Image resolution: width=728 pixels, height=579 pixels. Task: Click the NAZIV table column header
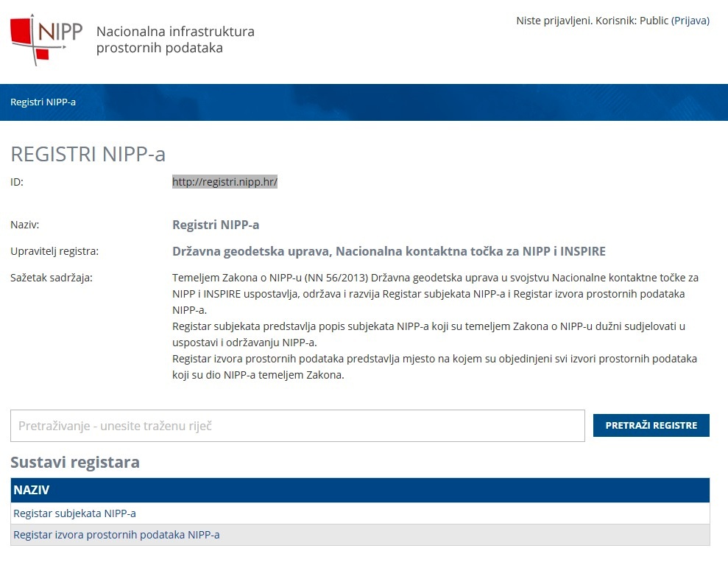coord(360,491)
